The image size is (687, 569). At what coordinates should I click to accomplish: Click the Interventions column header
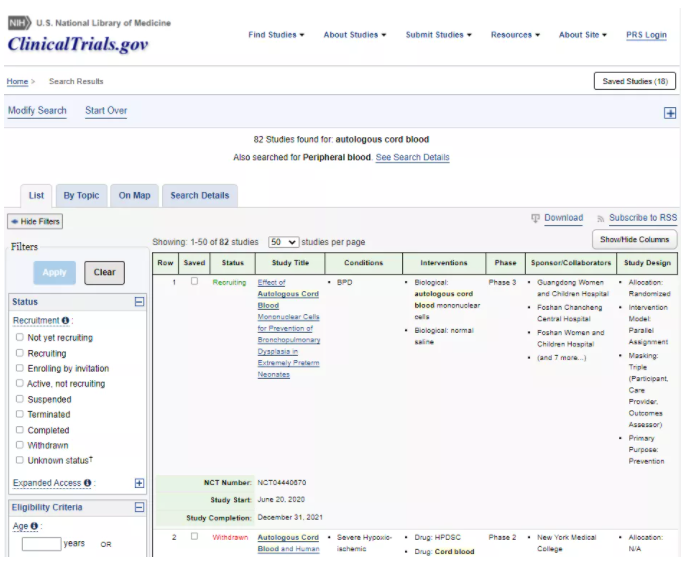point(444,263)
